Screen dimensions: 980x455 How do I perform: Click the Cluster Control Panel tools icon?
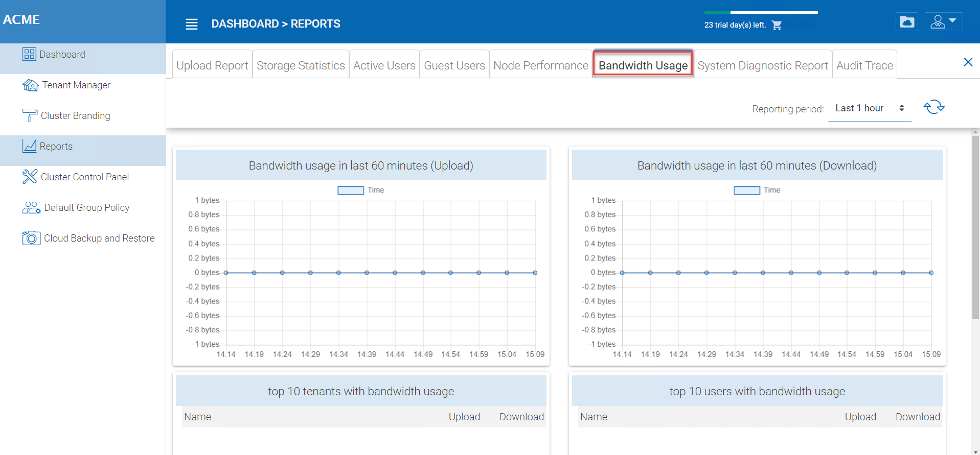(x=30, y=177)
